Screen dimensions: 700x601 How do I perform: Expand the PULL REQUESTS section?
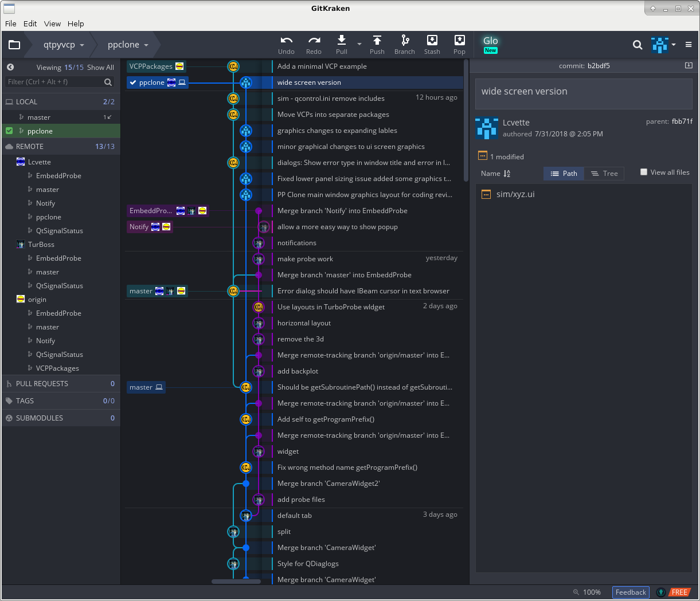click(x=61, y=384)
